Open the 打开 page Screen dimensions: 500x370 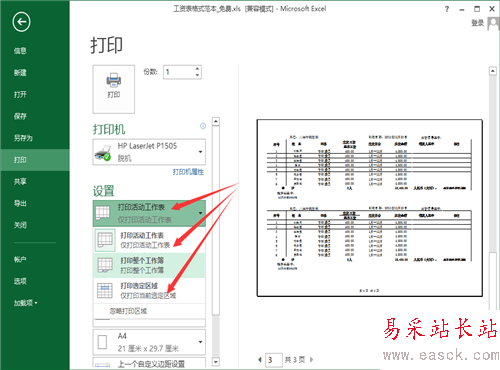point(20,94)
